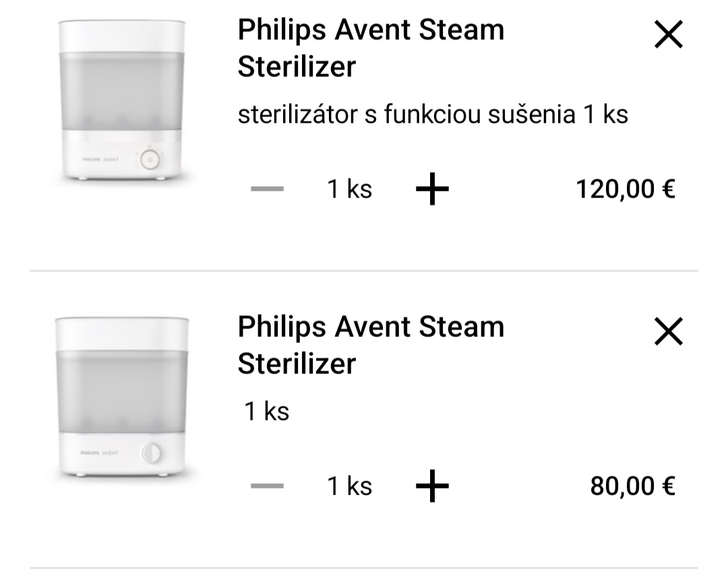The height and width of the screenshot is (574, 728).
Task: Remove the 80,00 € sterilizer from cart
Action: (669, 331)
